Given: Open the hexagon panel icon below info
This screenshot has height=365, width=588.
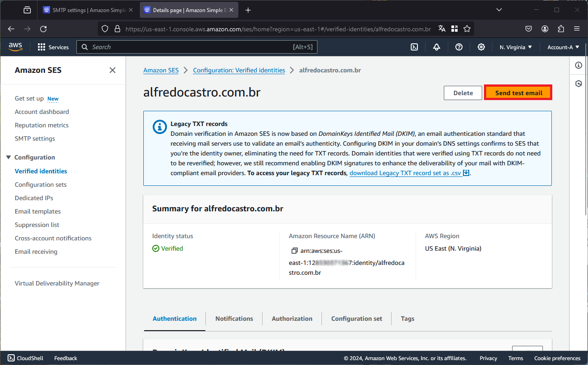Looking at the screenshot, I should pyautogui.click(x=579, y=84).
